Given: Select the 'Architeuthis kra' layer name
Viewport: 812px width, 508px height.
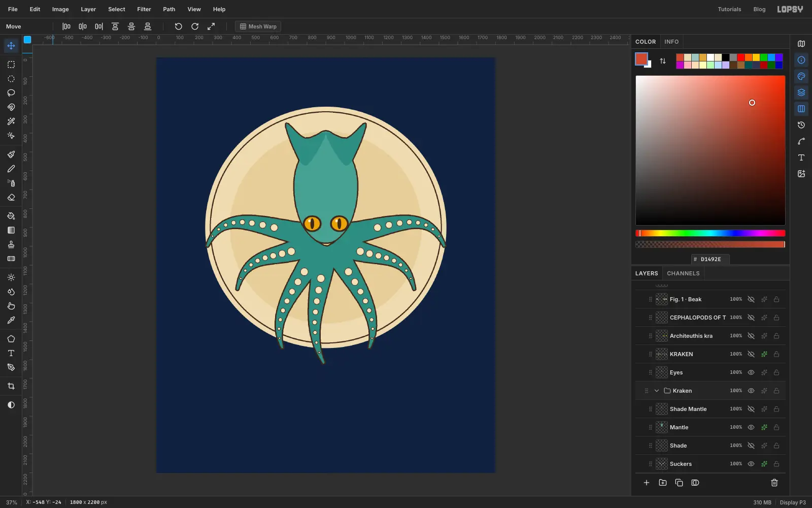Looking at the screenshot, I should pos(691,336).
